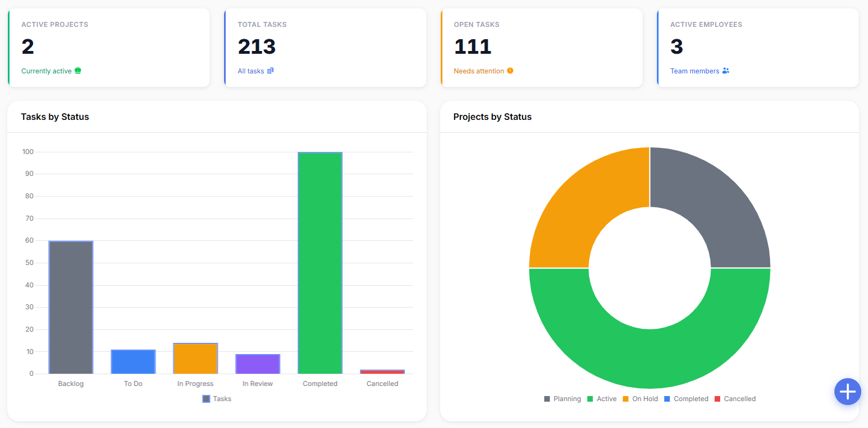Toggle the Cancelled legend entry
The height and width of the screenshot is (428, 868).
coord(735,399)
